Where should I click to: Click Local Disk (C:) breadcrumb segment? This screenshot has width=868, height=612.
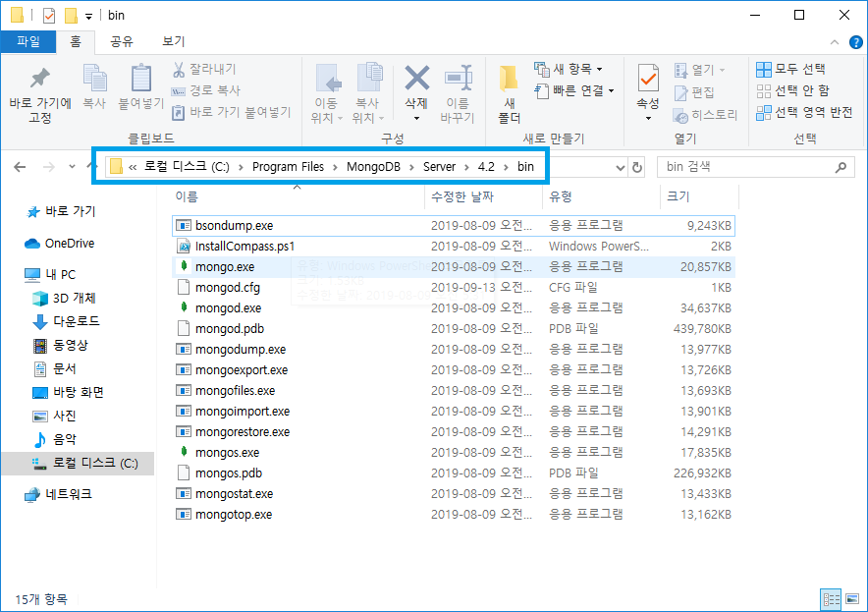pyautogui.click(x=187, y=167)
